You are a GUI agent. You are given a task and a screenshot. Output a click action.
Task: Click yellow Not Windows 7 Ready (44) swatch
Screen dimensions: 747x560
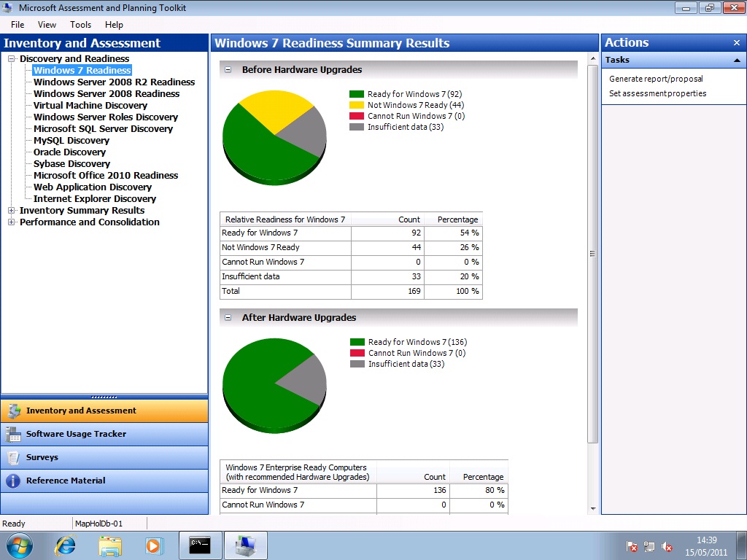coord(356,105)
